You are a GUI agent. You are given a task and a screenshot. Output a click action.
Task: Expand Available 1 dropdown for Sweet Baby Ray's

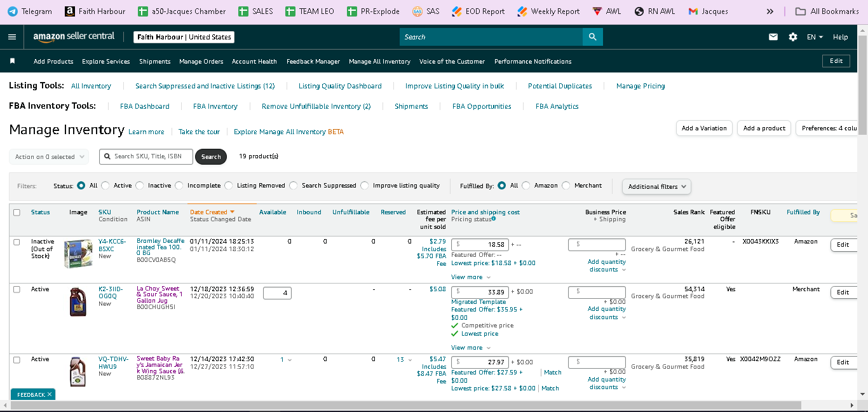point(290,360)
